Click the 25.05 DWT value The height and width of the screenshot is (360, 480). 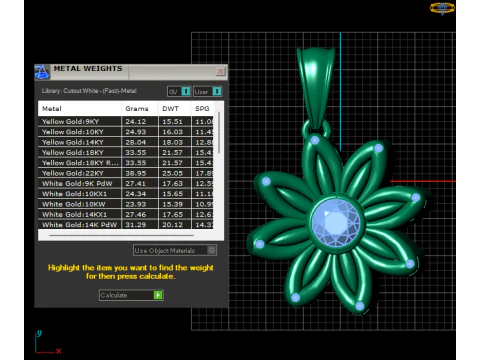tap(172, 173)
